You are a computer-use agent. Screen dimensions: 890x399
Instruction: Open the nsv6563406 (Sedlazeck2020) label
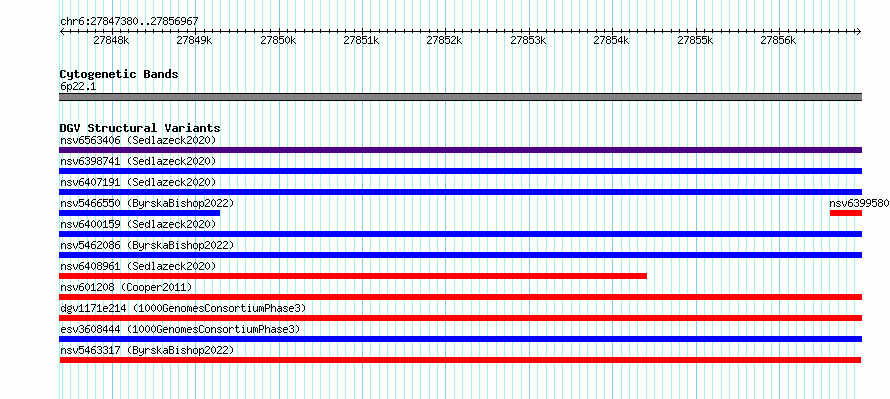point(138,140)
